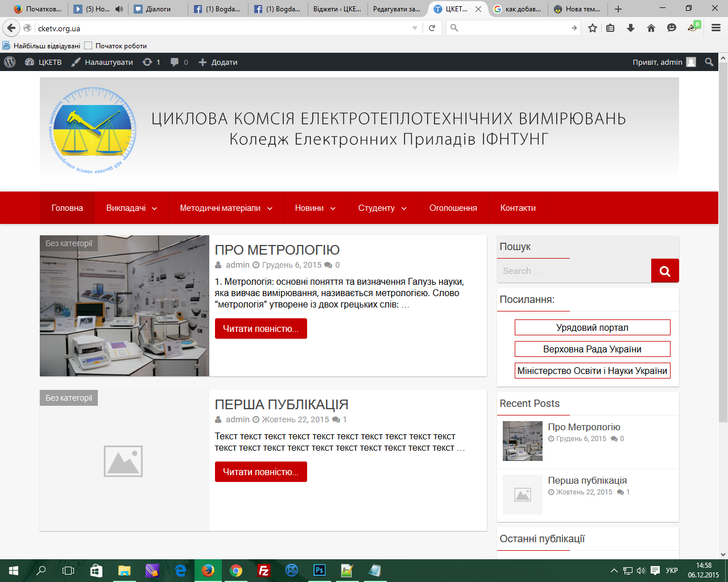
Task: Click the red search magnifier button
Action: (x=664, y=271)
